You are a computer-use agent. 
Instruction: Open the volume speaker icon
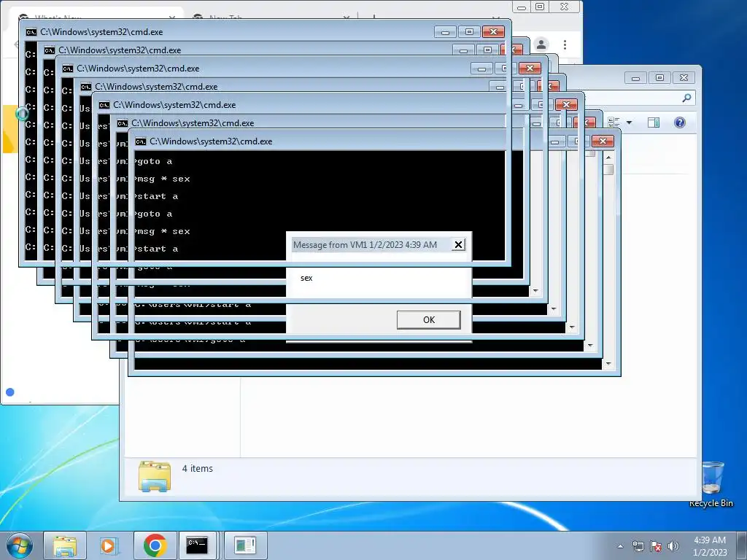(673, 546)
